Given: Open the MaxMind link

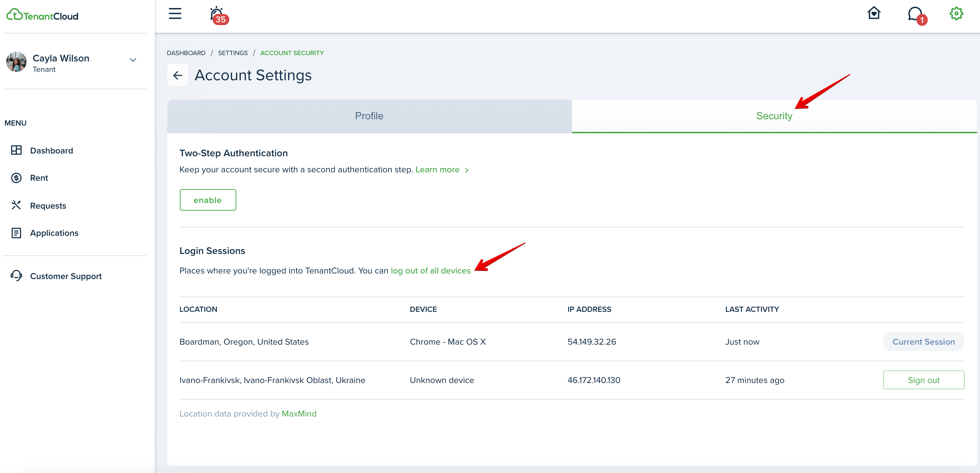Looking at the screenshot, I should point(299,413).
